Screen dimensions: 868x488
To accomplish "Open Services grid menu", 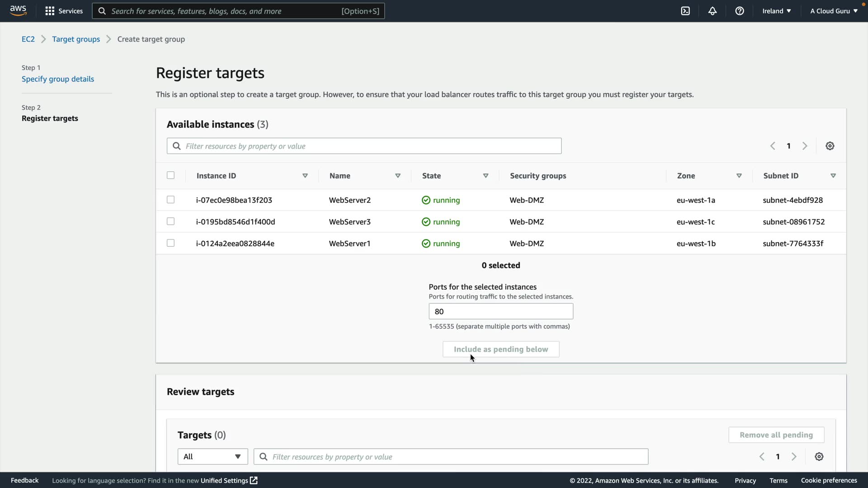I will point(64,11).
